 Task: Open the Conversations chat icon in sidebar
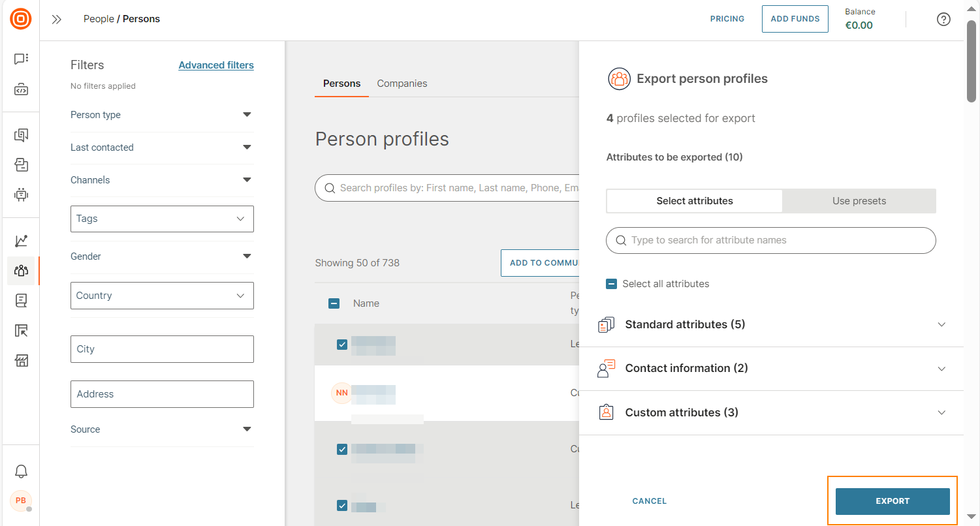(21, 59)
